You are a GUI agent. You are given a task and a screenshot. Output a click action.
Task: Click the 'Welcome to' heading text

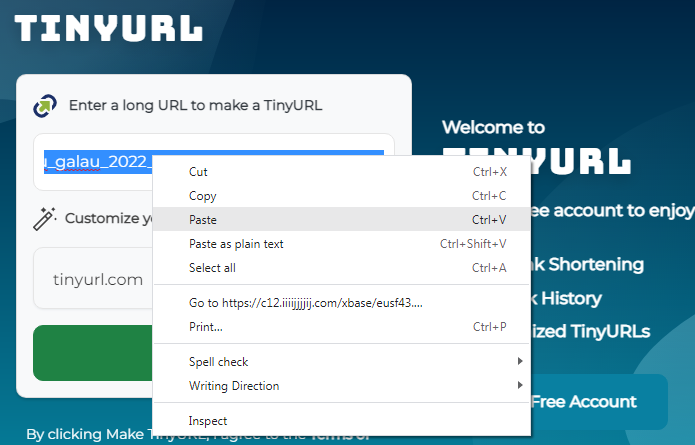(x=493, y=128)
